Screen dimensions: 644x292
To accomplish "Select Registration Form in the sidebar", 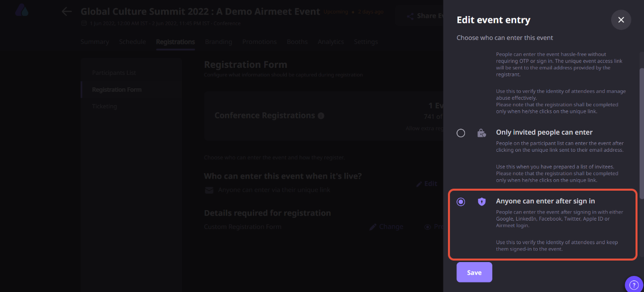I will point(117,90).
